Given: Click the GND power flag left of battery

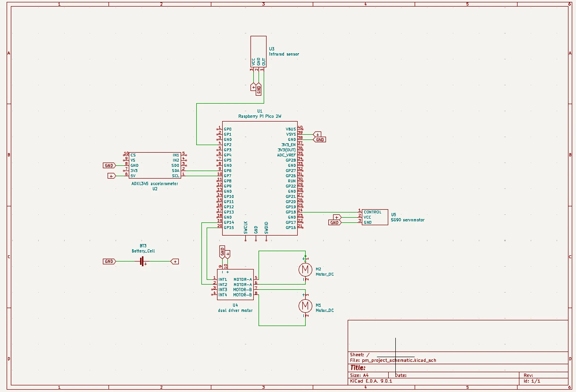Looking at the screenshot, I should [x=109, y=261].
